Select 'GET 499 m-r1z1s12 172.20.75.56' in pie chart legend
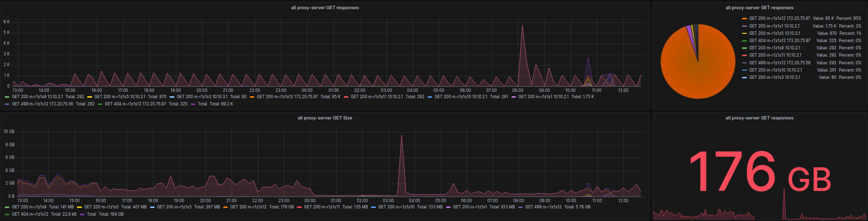 780,63
